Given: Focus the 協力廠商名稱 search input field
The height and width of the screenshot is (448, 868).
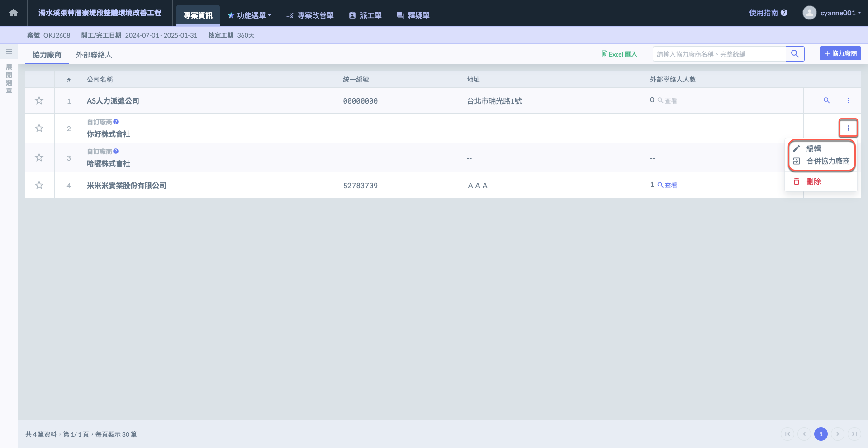Looking at the screenshot, I should [x=719, y=54].
